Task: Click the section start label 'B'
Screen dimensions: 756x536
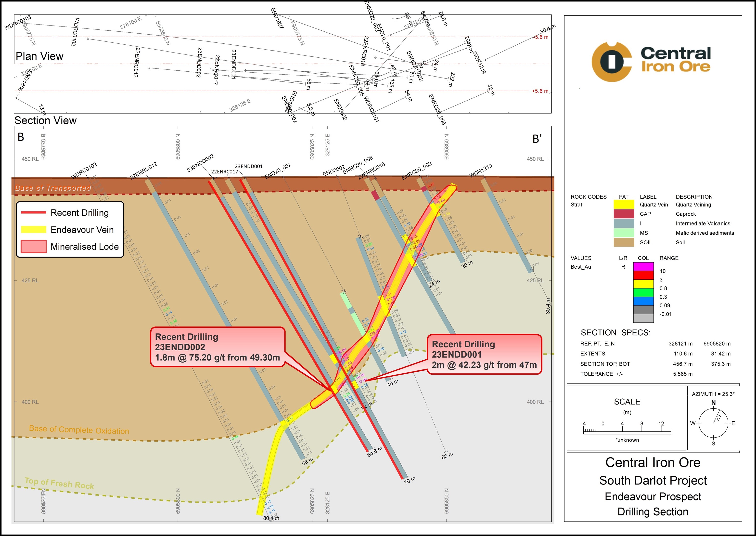Action: pyautogui.click(x=21, y=137)
